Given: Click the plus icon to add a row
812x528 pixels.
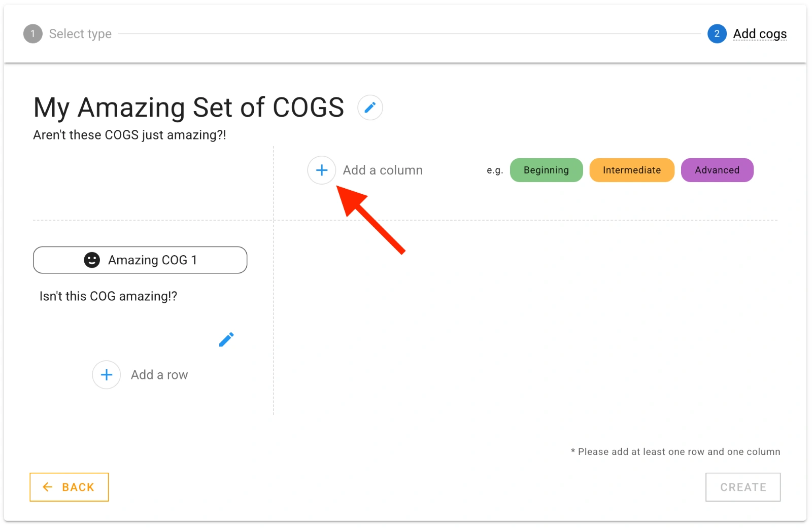Looking at the screenshot, I should click(x=106, y=374).
